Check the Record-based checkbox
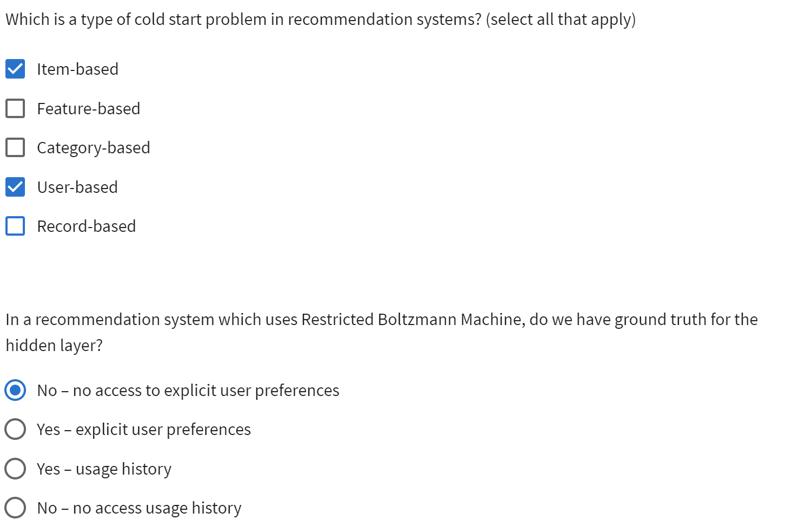 [x=15, y=226]
